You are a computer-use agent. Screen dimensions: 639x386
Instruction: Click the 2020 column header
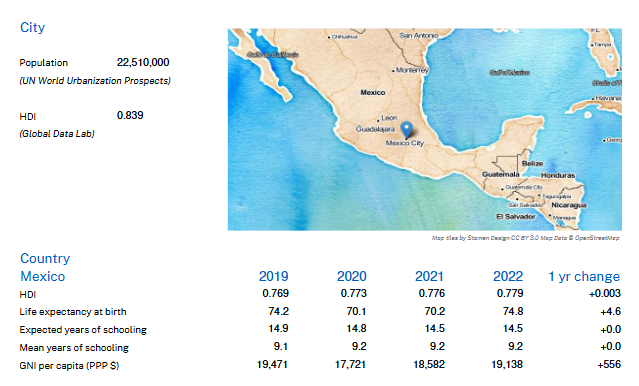tap(351, 276)
